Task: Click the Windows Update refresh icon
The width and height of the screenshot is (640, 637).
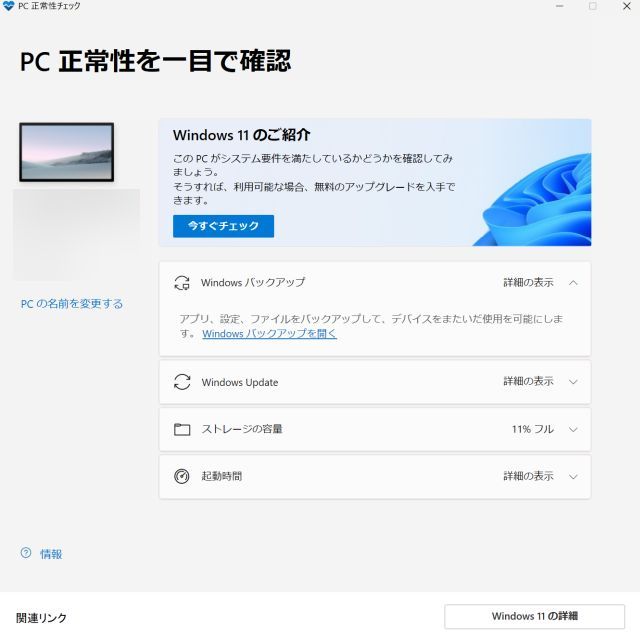Action: 182,382
